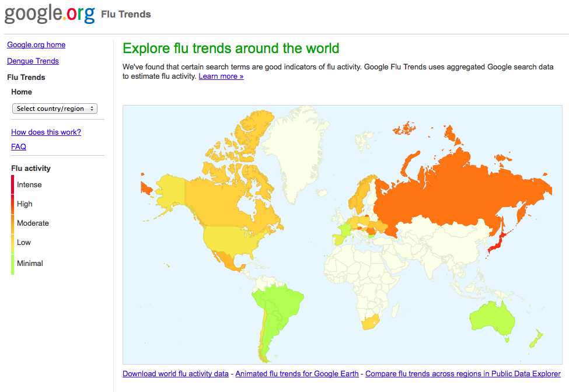Open the Select country/region dropdown

(55, 108)
